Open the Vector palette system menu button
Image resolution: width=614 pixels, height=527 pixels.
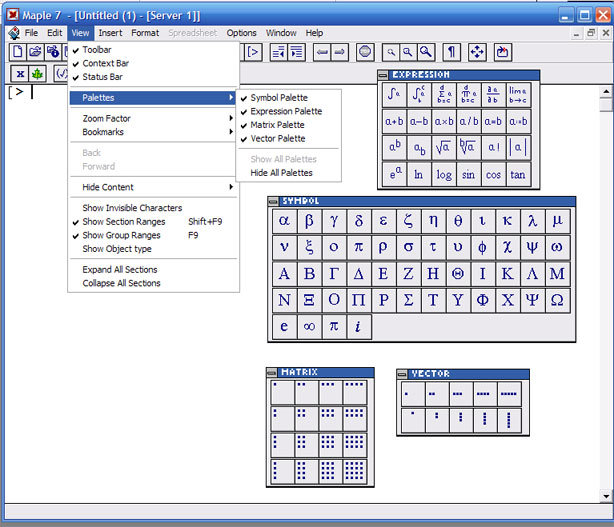[x=402, y=374]
